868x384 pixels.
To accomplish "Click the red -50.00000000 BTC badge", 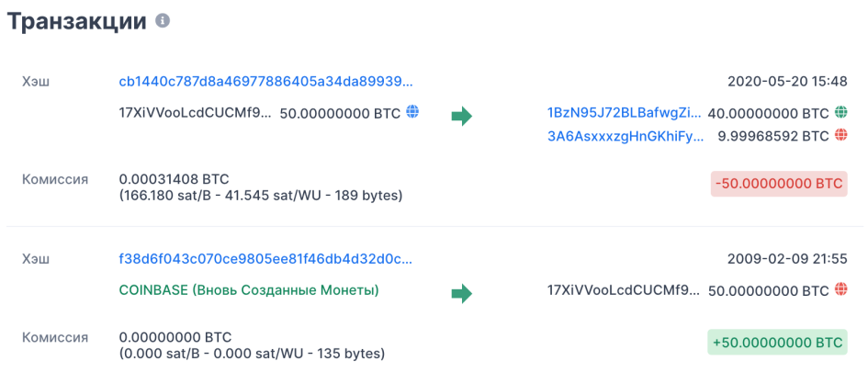I will point(779,185).
